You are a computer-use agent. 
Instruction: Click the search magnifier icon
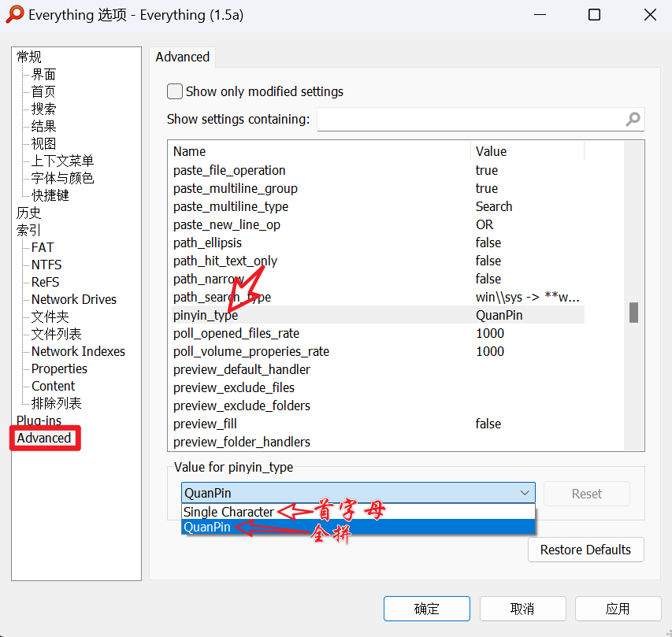(x=633, y=120)
